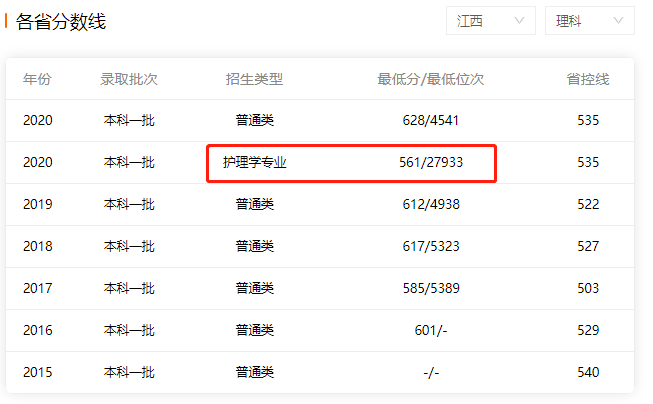Select the 护理学专业 cell

tap(254, 162)
